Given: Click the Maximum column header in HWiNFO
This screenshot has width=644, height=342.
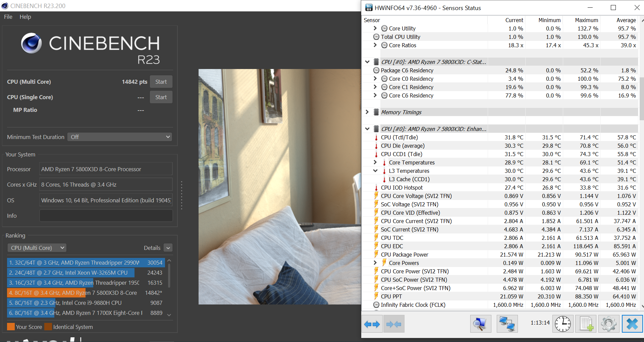Looking at the screenshot, I should [x=586, y=20].
